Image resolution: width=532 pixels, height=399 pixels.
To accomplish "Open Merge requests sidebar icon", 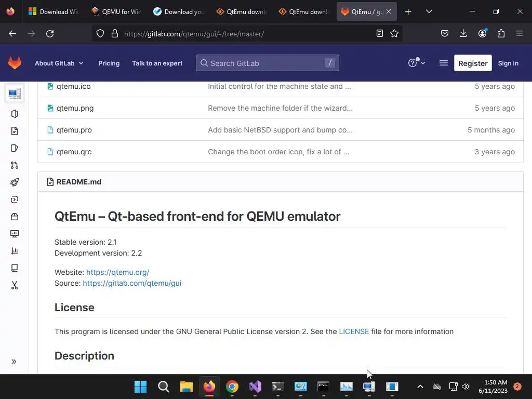I will point(15,165).
